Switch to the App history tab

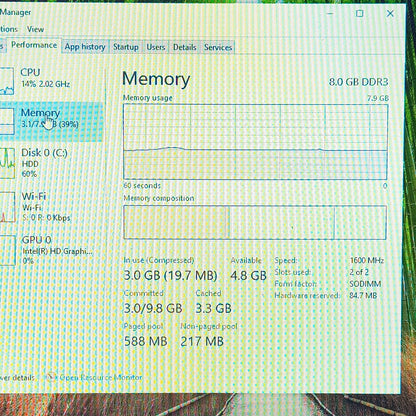coord(85,47)
